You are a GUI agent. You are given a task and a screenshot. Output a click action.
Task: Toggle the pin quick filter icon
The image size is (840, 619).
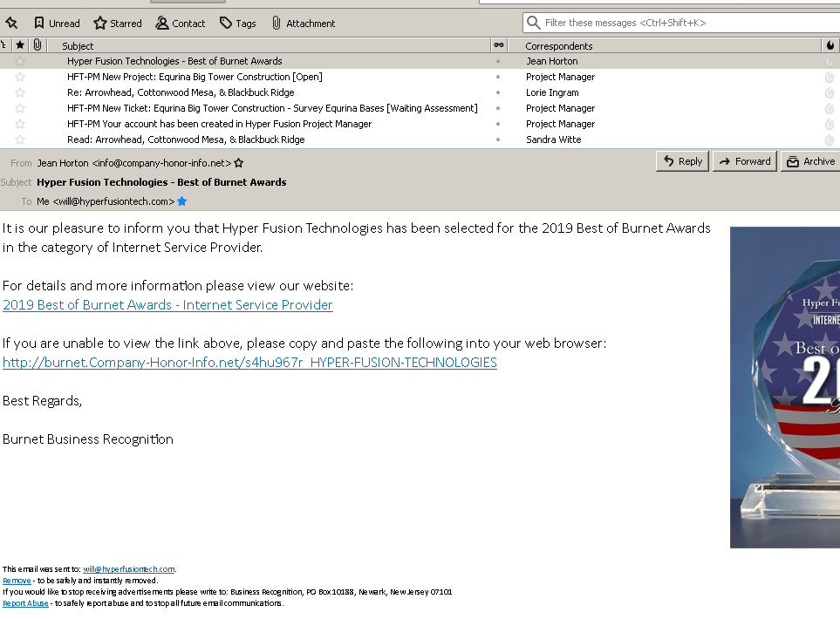point(11,23)
